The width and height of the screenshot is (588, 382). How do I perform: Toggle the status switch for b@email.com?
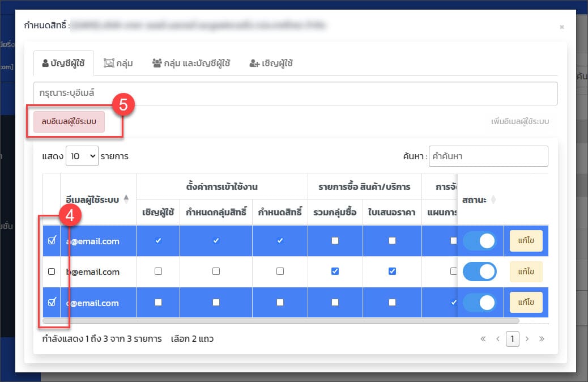tap(480, 271)
